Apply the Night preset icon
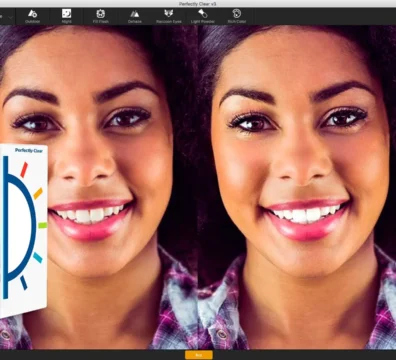 click(67, 14)
